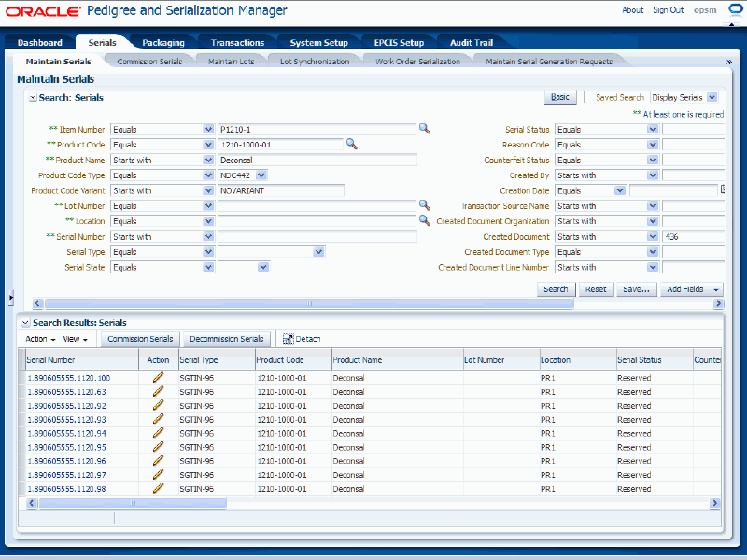This screenshot has height=560, width=747.
Task: Edit serial 1.890605555.1120.94 pencil icon
Action: (x=158, y=433)
